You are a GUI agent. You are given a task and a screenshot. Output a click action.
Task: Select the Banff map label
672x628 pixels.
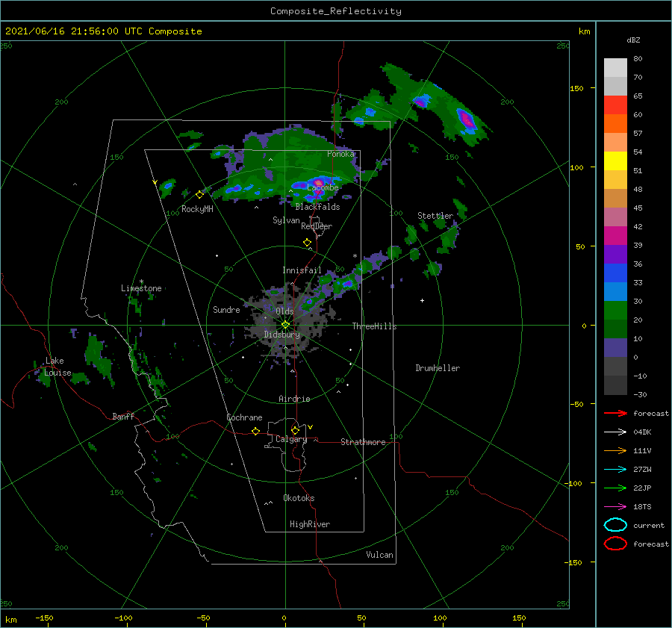[123, 416]
